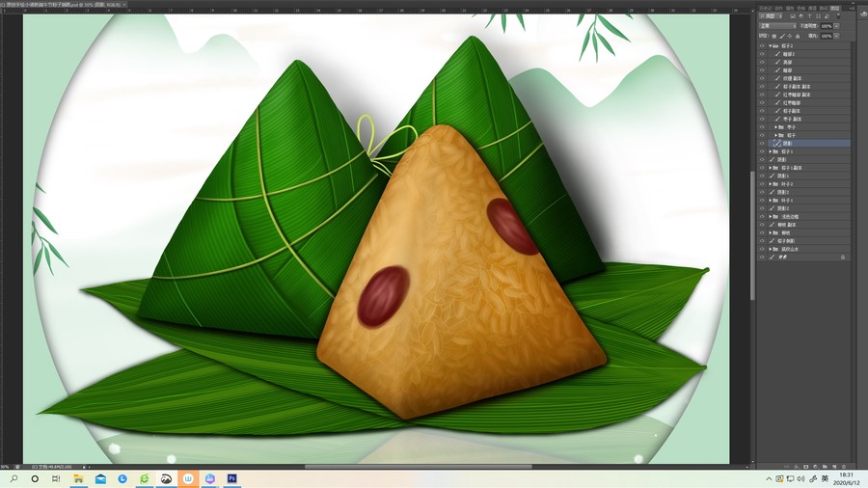The image size is (868, 488).
Task: Expand the 枣子 layer group
Action: pos(775,127)
